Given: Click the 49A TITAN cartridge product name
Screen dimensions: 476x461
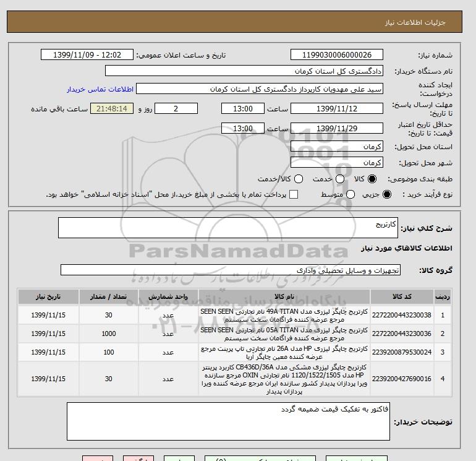Looking at the screenshot, I should 284,316.
